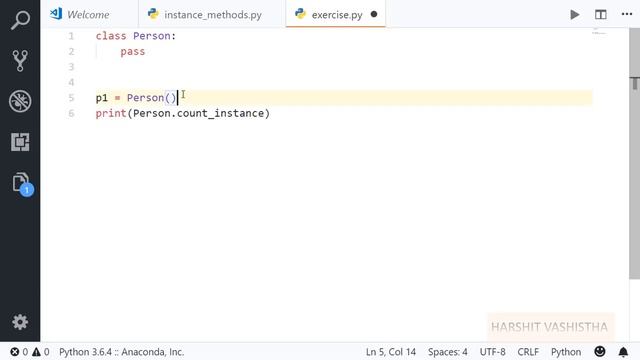Click the Ln 5, Col 14 indicator
The width and height of the screenshot is (640, 360).
point(391,352)
